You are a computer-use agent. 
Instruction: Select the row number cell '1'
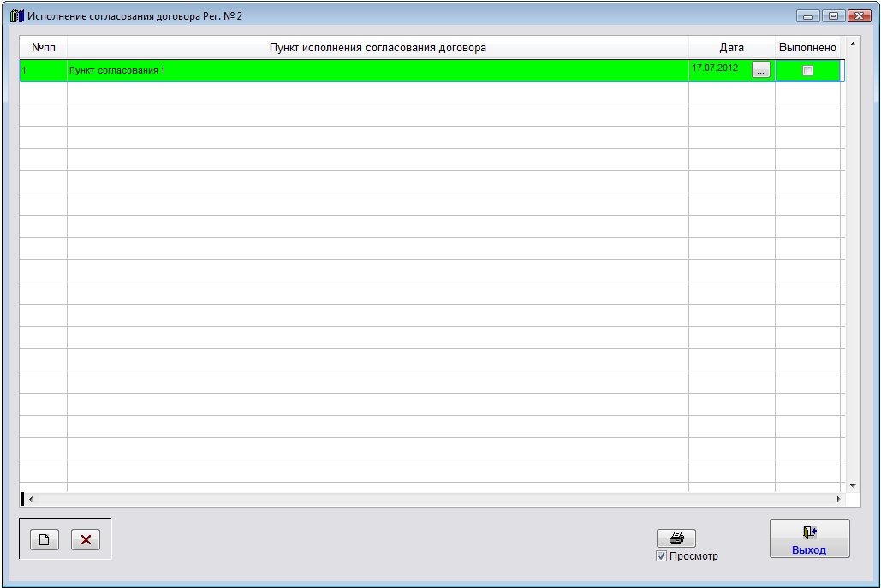click(x=44, y=70)
